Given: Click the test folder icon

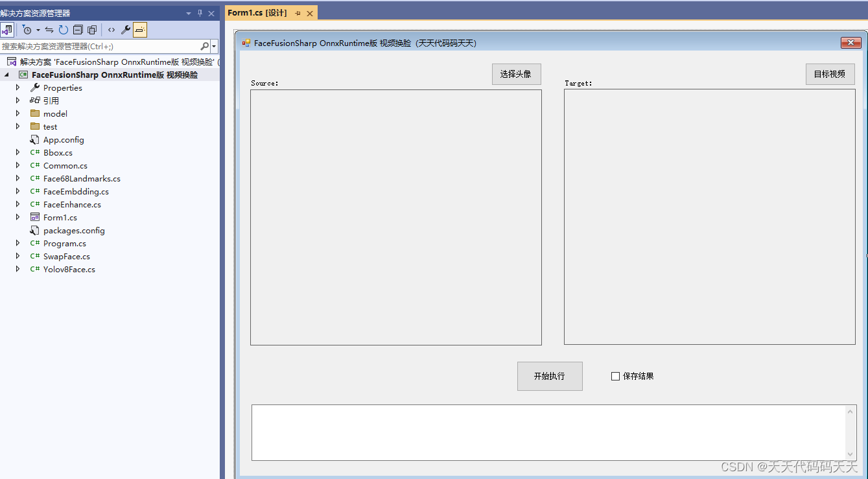Looking at the screenshot, I should click(35, 126).
